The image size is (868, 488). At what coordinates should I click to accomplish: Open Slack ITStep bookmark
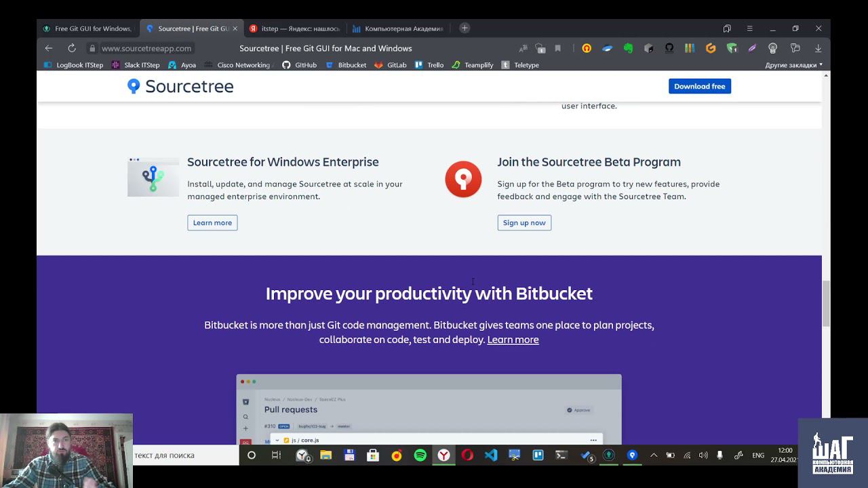pos(136,65)
